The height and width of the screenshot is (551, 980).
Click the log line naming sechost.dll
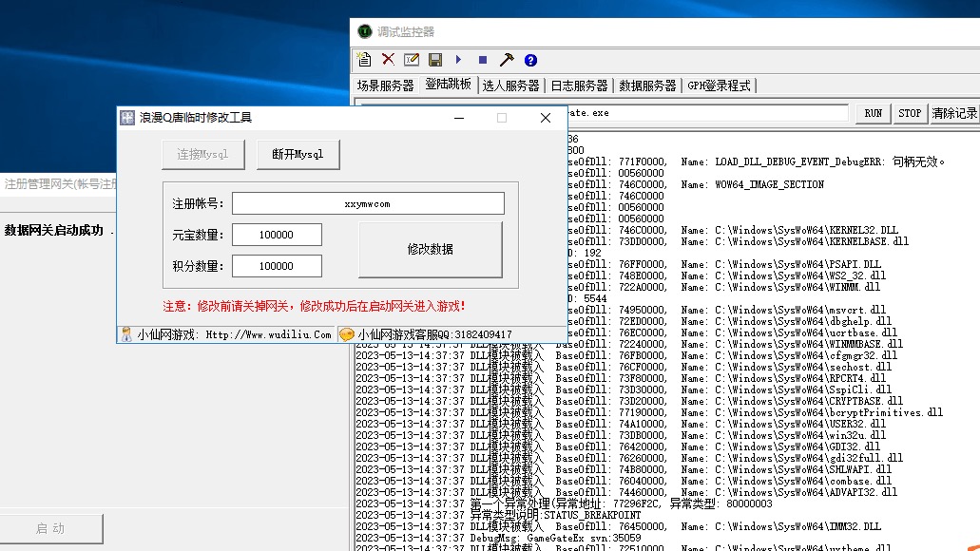pos(624,367)
